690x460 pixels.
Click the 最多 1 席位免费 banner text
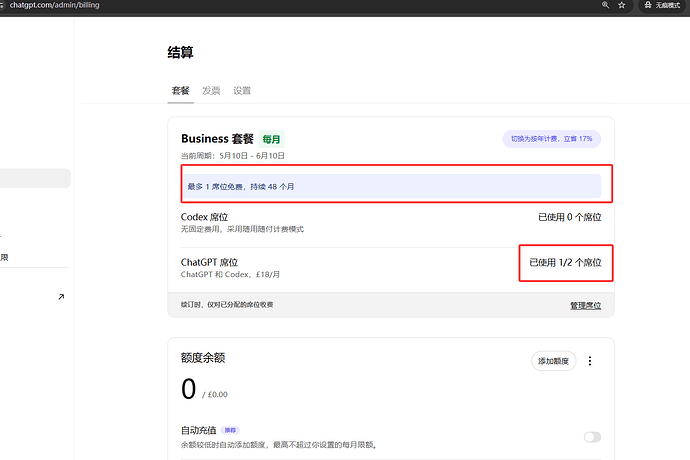point(241,187)
